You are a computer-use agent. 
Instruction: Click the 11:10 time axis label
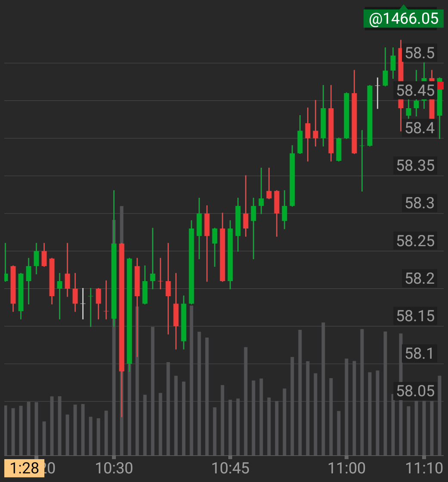tap(424, 469)
